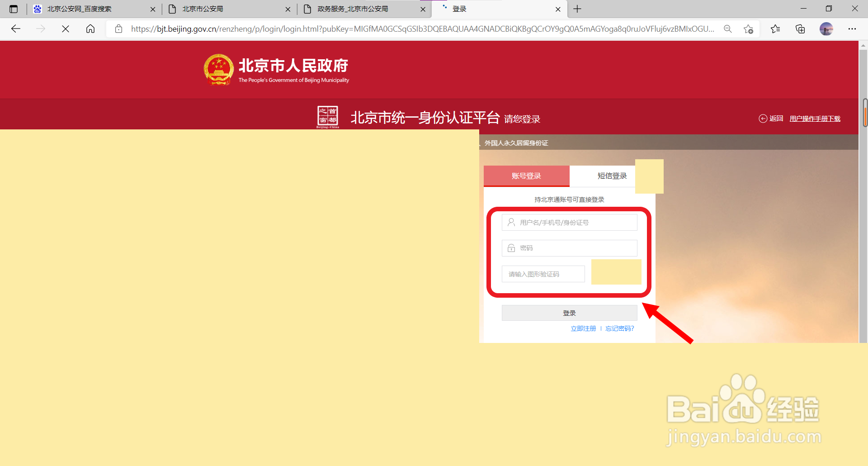This screenshot has width=868, height=466.
Task: Switch to the 政务服务_北京市公安局 tab
Action: tap(364, 9)
